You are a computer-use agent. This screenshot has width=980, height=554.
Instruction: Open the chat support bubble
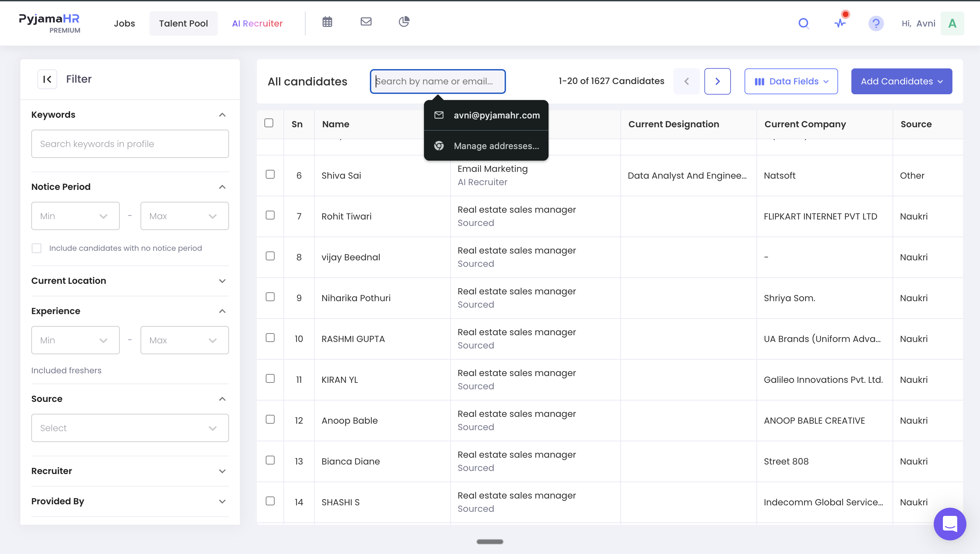coord(950,524)
